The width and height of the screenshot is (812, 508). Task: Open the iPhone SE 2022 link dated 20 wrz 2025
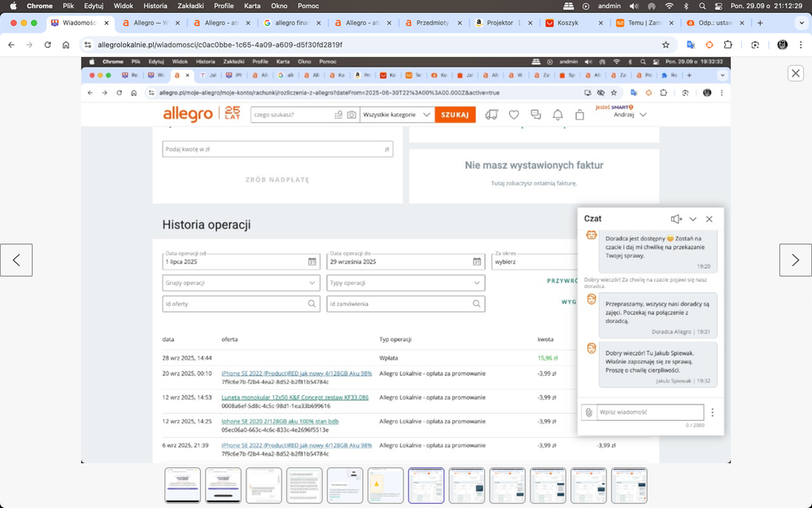[x=297, y=373]
